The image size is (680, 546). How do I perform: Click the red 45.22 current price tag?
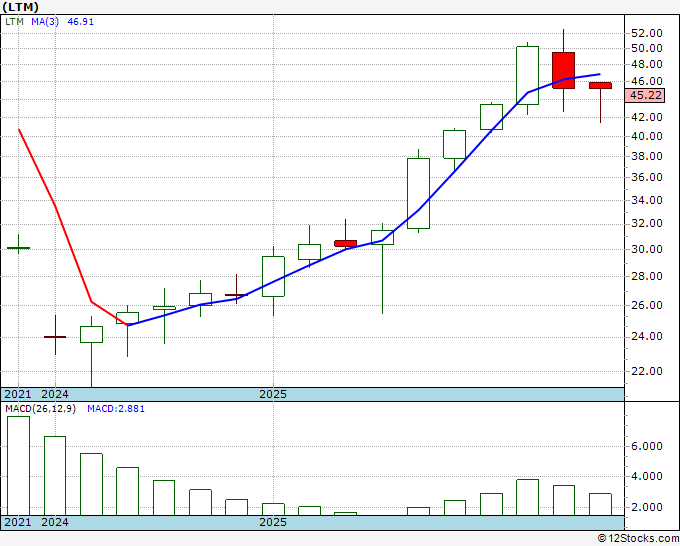(x=644, y=95)
